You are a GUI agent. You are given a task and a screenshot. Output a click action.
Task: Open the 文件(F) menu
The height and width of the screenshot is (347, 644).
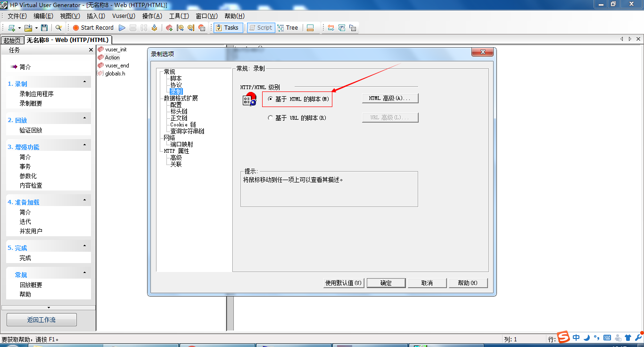17,16
